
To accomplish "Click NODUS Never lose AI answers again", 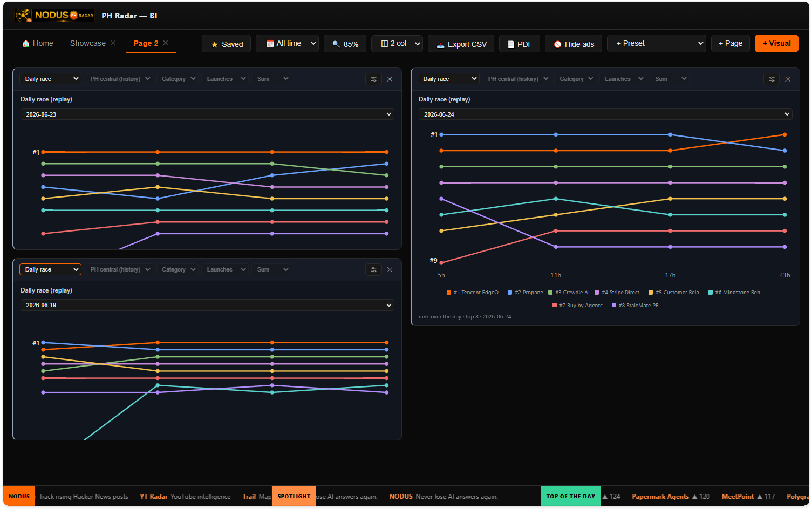I will (443, 497).
